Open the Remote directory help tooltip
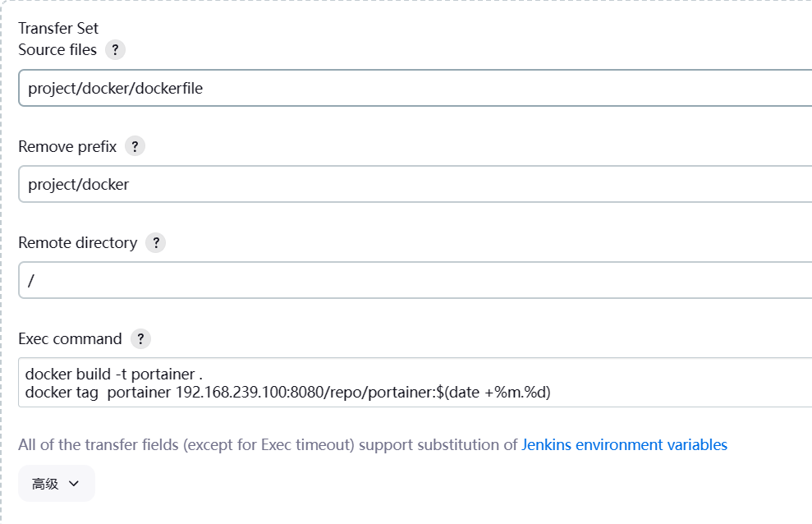 pos(155,243)
